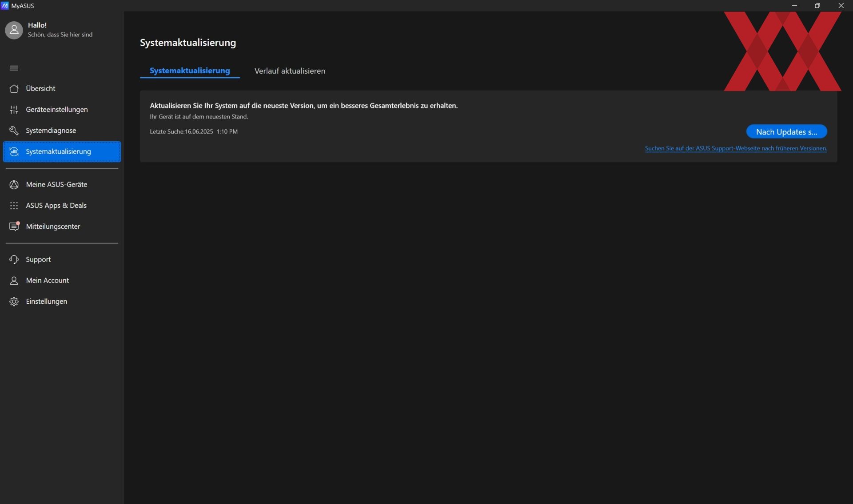Open the Übersicht page

(x=62, y=88)
